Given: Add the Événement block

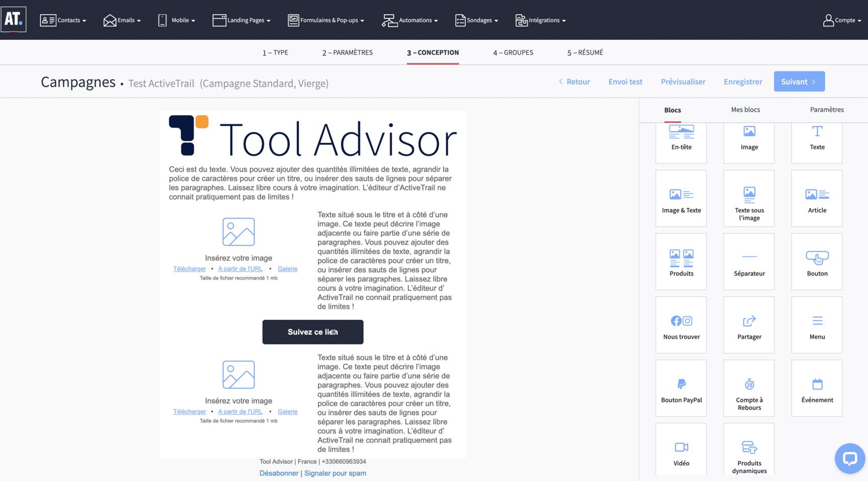Looking at the screenshot, I should point(817,388).
